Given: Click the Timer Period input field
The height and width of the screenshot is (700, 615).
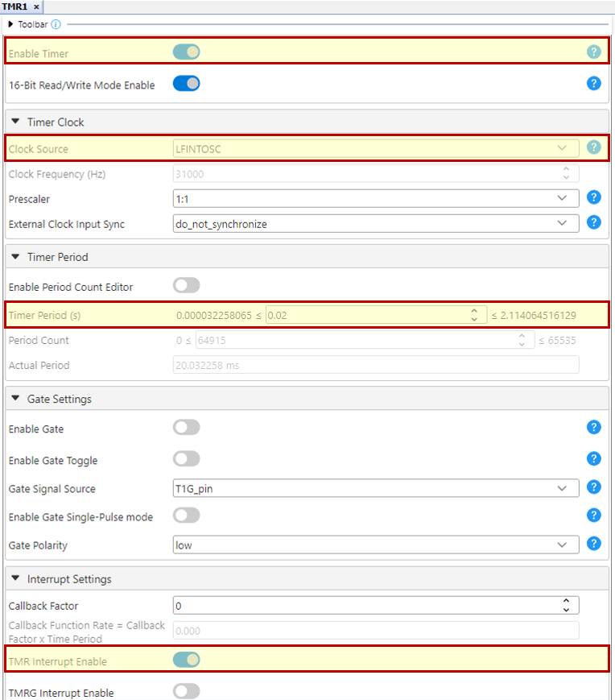Looking at the screenshot, I should pos(366,315).
